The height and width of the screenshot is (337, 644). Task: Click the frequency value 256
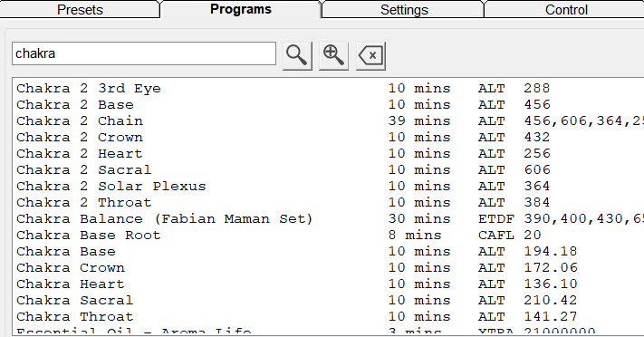point(537,154)
